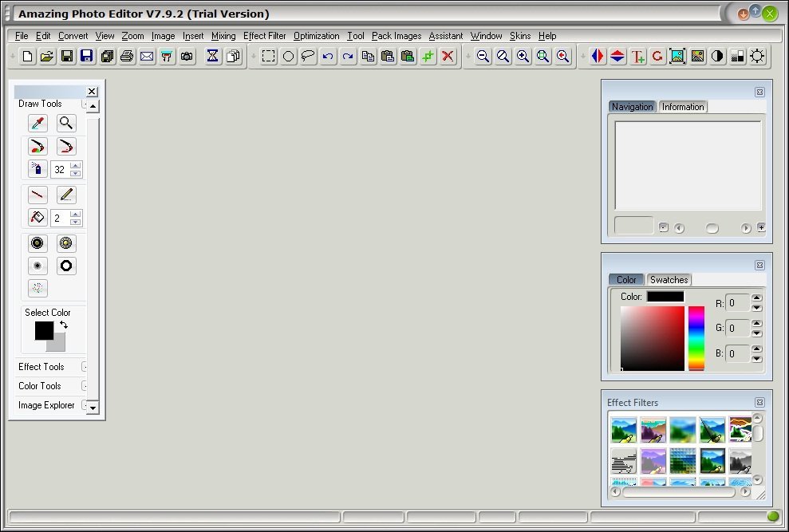Switch to the Swatches tab
Image resolution: width=789 pixels, height=532 pixels.
[x=669, y=279]
